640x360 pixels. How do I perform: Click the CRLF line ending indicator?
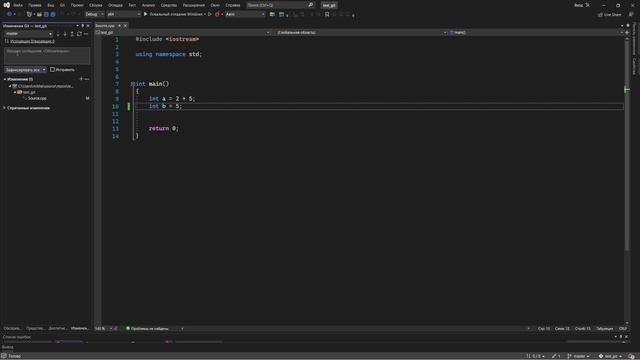click(x=623, y=329)
